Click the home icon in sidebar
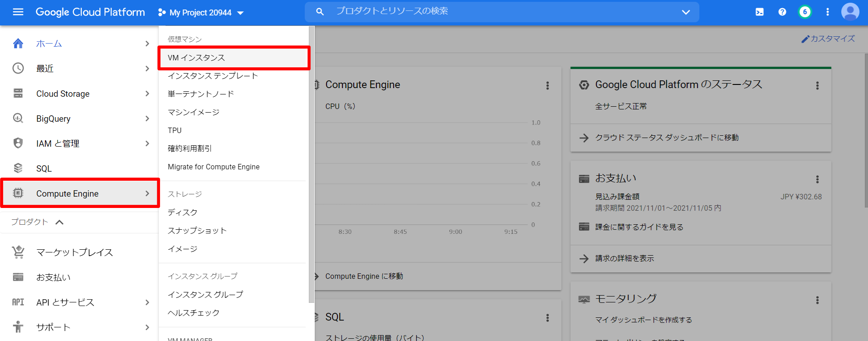868x341 pixels. (x=18, y=44)
